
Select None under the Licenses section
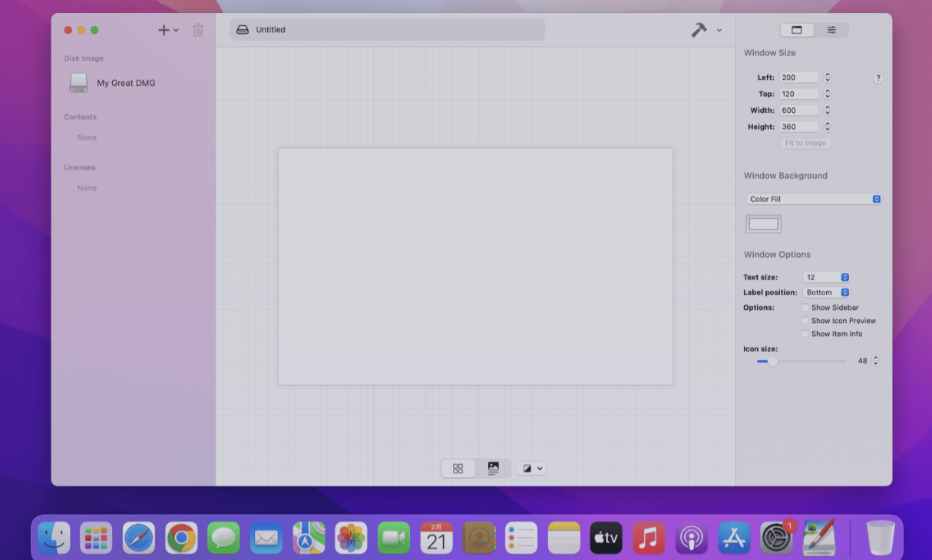(87, 187)
